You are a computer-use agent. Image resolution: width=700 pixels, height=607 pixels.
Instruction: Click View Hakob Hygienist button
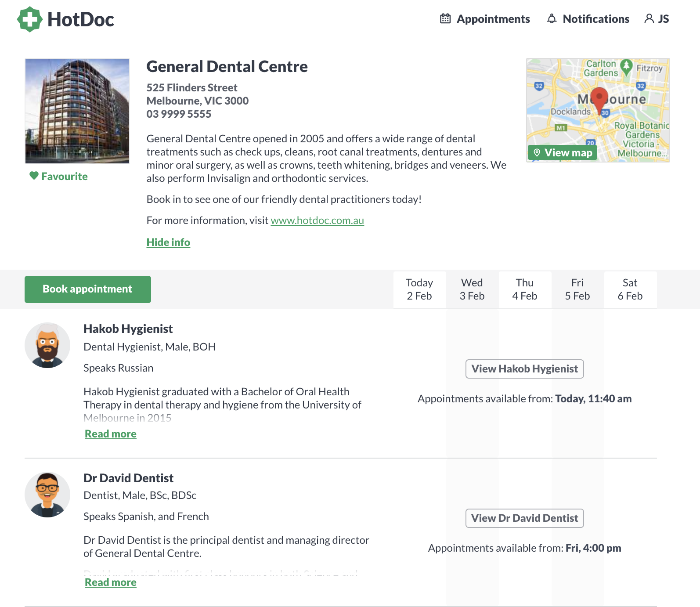(524, 369)
